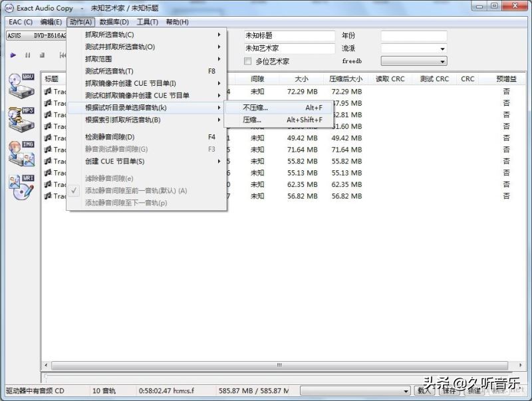532x401 pixels.
Task: Choose 不压缩... submenu option
Action: (x=278, y=108)
